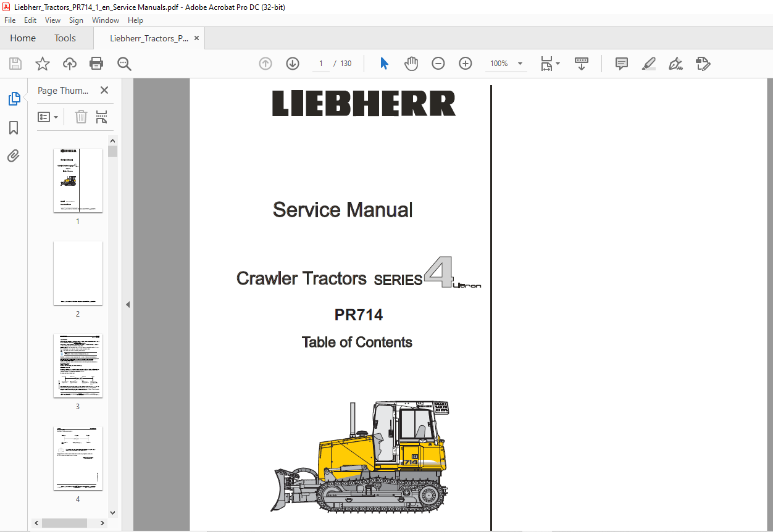Choose the Selection arrow tool

(384, 64)
